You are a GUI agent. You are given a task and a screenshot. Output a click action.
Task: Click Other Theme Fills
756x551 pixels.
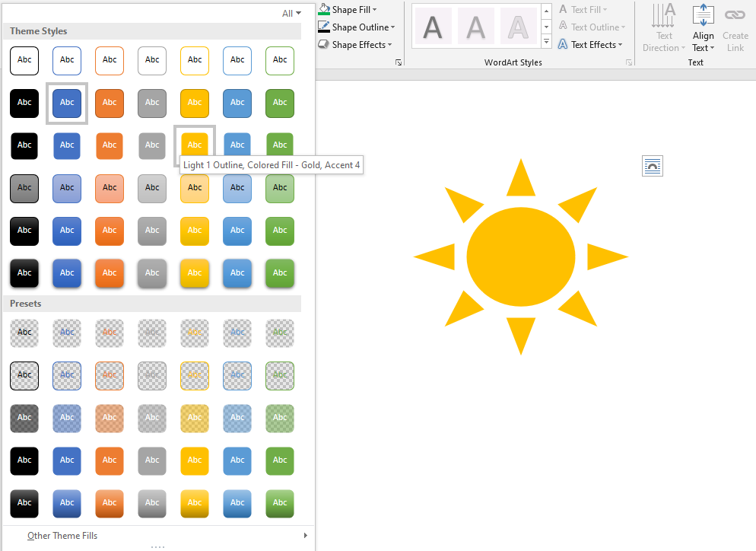pyautogui.click(x=62, y=535)
